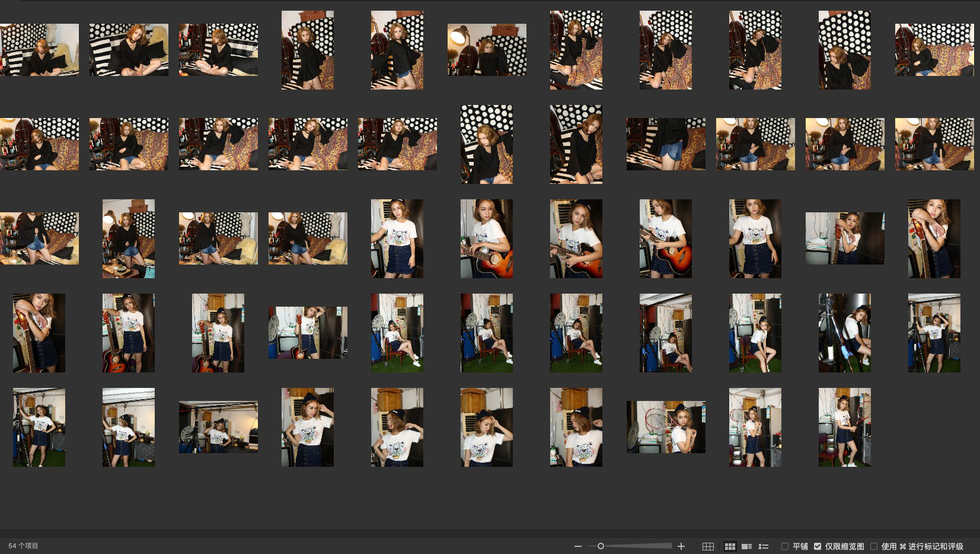Click the minus button to shrink thumbnails

(x=577, y=546)
